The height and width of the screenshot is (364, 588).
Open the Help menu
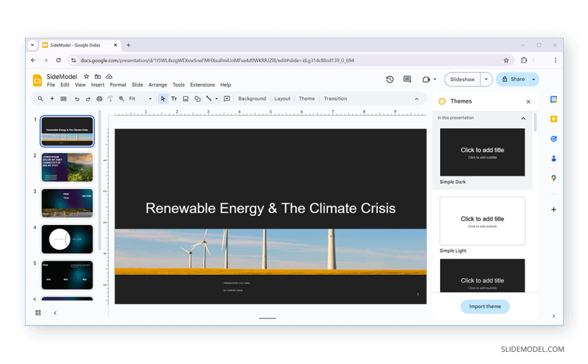225,84
